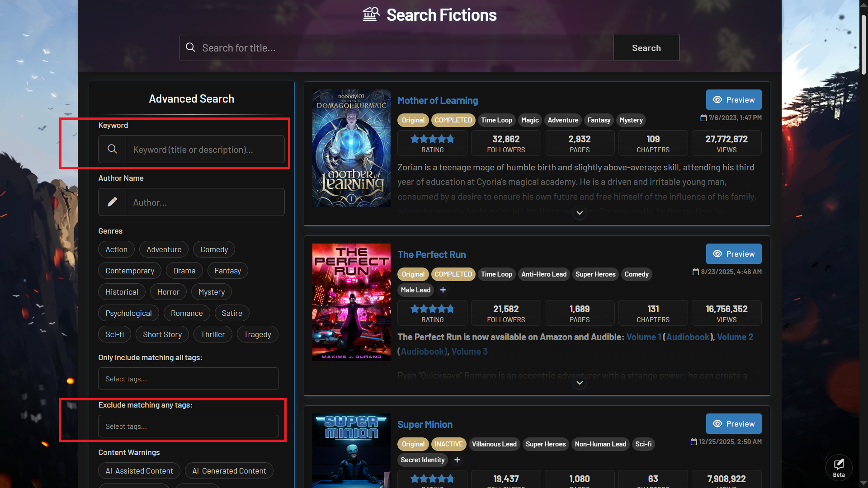Focus the Author name input field

tap(205, 202)
